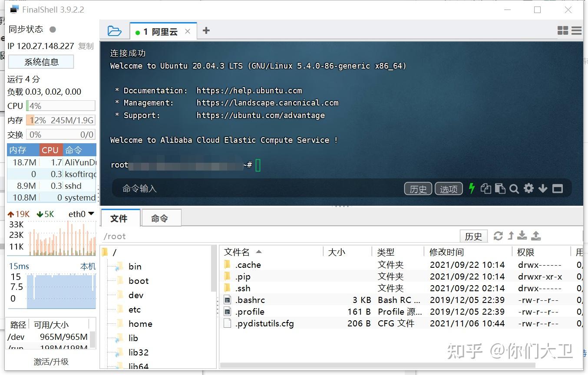Viewport: 588px width, 375px height.
Task: Click the CPU 4% usage bar
Action: tap(60, 106)
